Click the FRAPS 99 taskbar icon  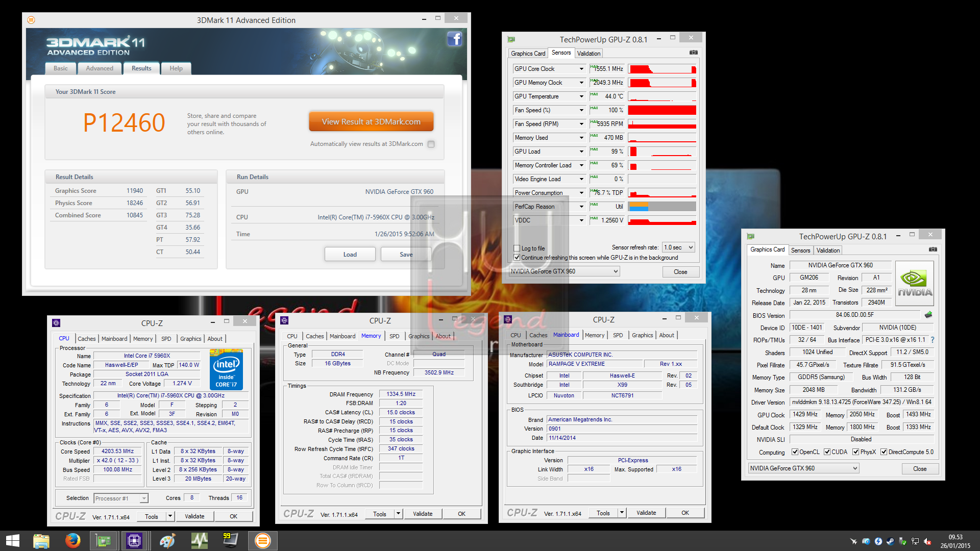tap(230, 541)
